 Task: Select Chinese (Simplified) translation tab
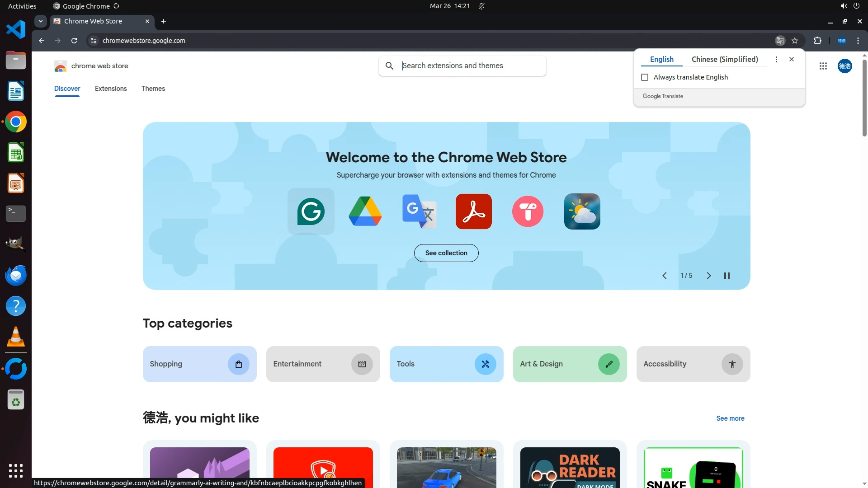724,59
